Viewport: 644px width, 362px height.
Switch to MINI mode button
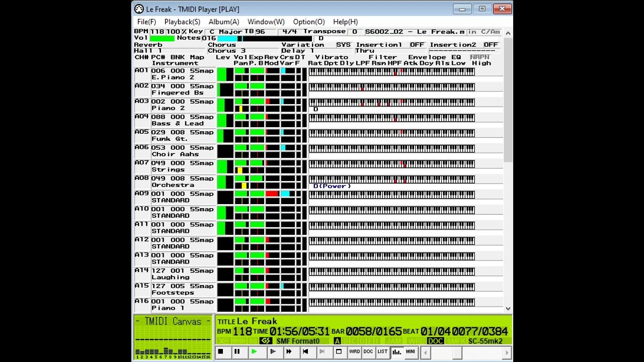click(411, 351)
